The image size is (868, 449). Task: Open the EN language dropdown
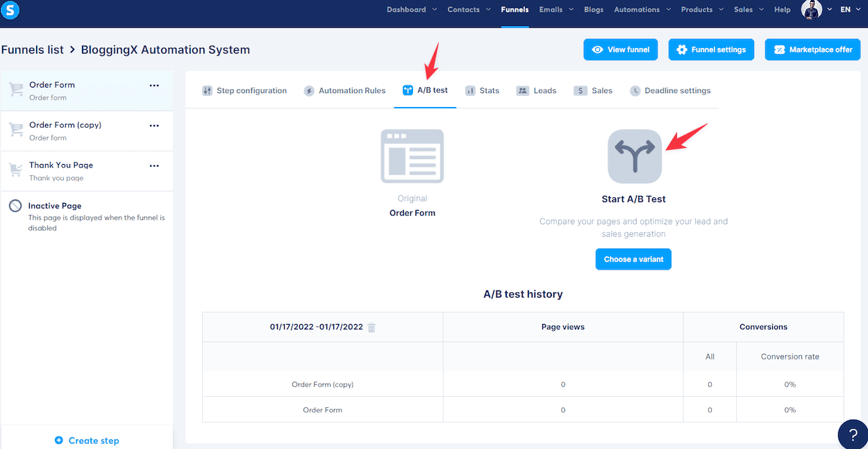point(850,9)
